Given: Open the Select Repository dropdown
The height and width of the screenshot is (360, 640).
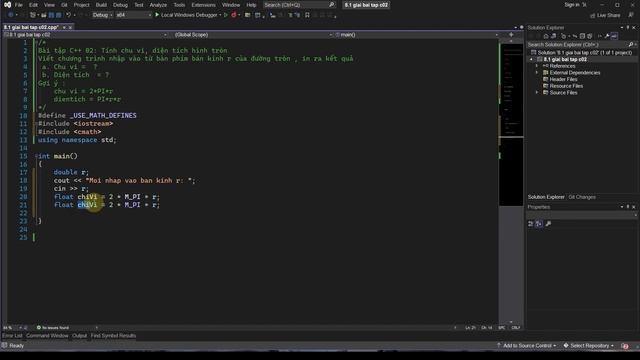Looking at the screenshot, I should 589,346.
